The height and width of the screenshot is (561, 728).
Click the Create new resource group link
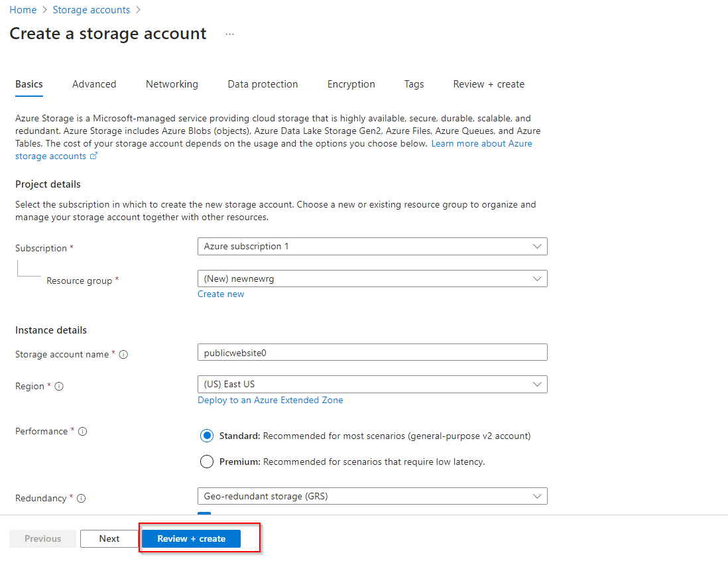[221, 294]
